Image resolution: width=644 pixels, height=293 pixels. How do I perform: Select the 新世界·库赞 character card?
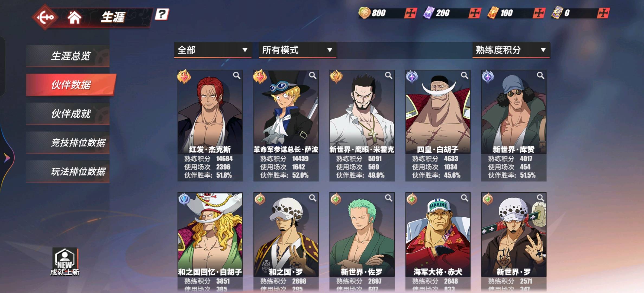[514, 125]
